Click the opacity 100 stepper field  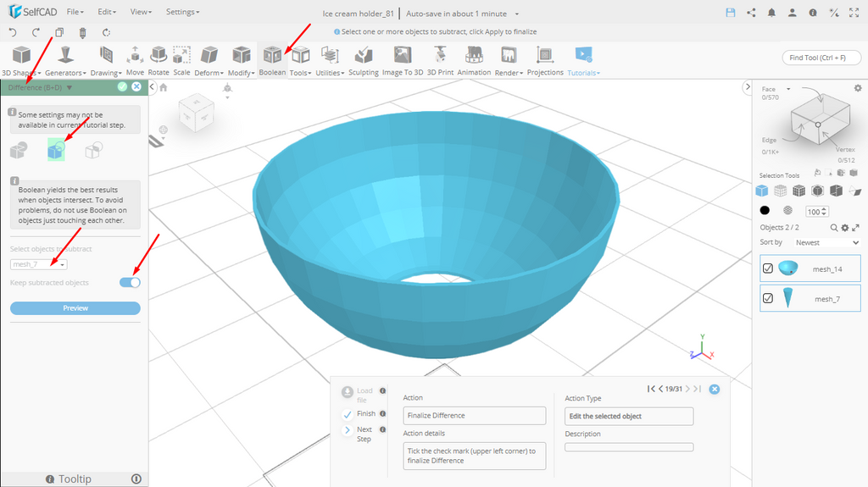coord(816,212)
